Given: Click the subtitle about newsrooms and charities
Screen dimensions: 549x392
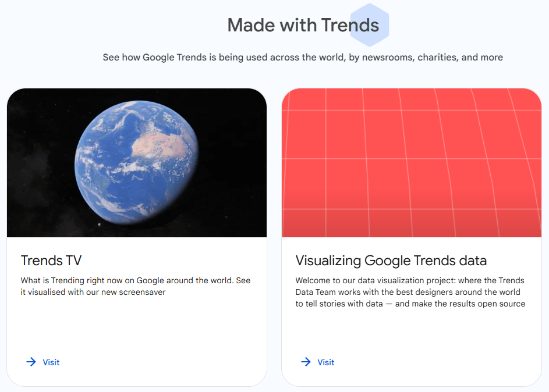Looking at the screenshot, I should click(303, 58).
